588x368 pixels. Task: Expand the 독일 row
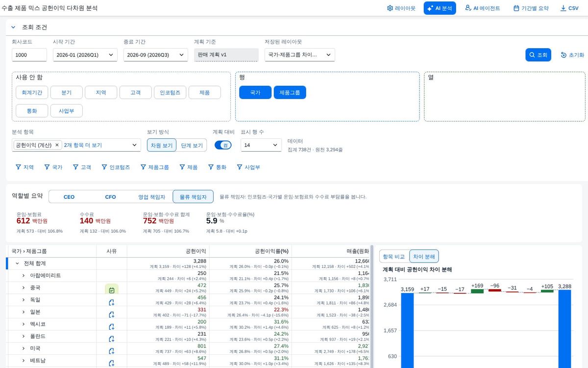(23, 300)
